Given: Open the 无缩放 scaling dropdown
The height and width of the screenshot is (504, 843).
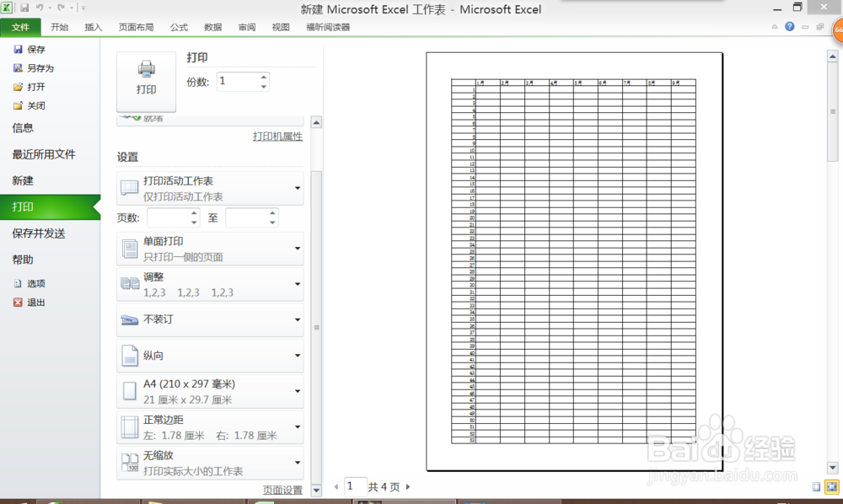Looking at the screenshot, I should 210,463.
